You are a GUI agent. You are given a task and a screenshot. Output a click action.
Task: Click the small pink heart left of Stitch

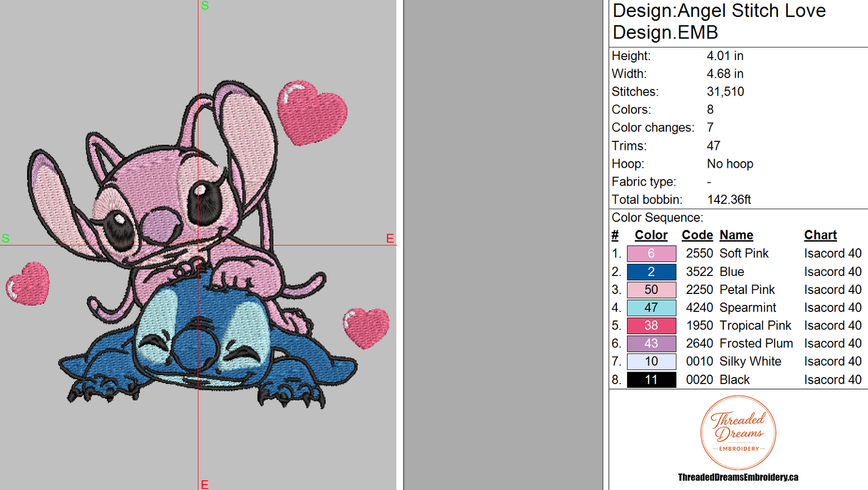coord(28,283)
